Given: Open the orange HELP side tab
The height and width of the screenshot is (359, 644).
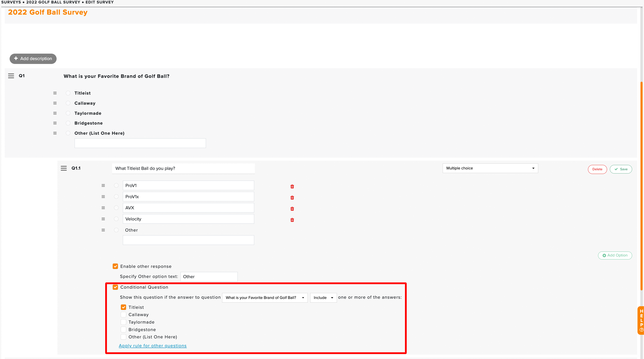Looking at the screenshot, I should tap(641, 320).
